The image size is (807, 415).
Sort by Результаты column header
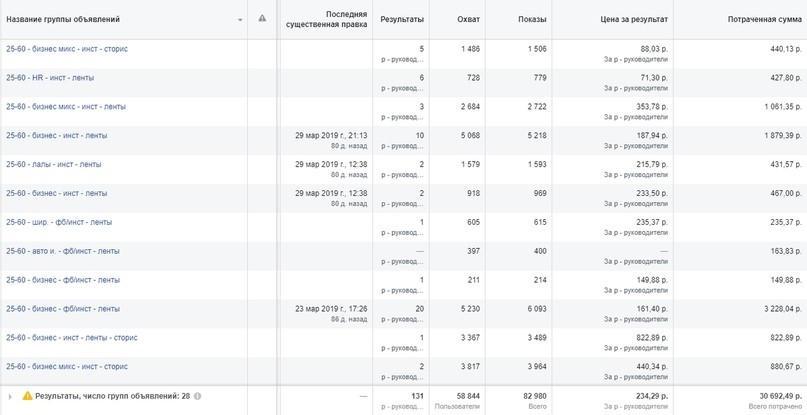coord(402,20)
